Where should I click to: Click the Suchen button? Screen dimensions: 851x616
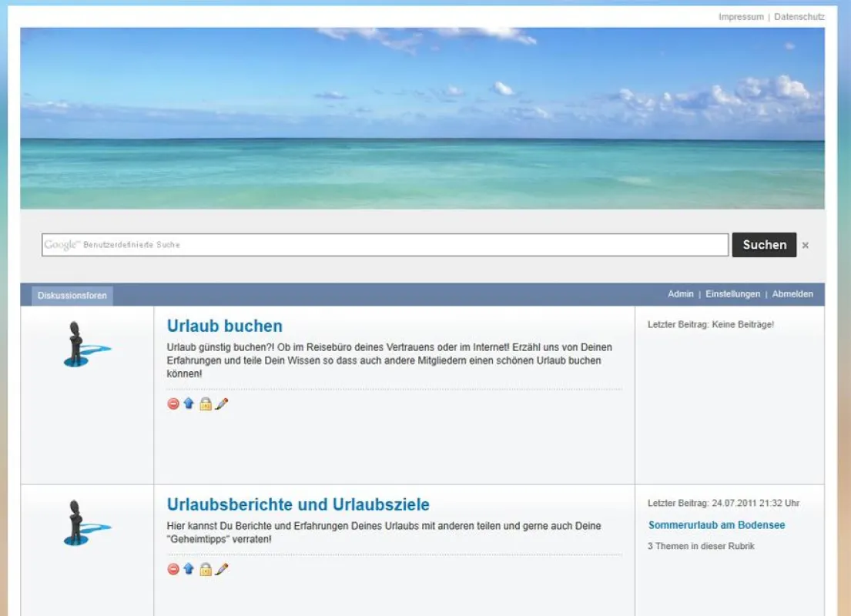click(764, 245)
